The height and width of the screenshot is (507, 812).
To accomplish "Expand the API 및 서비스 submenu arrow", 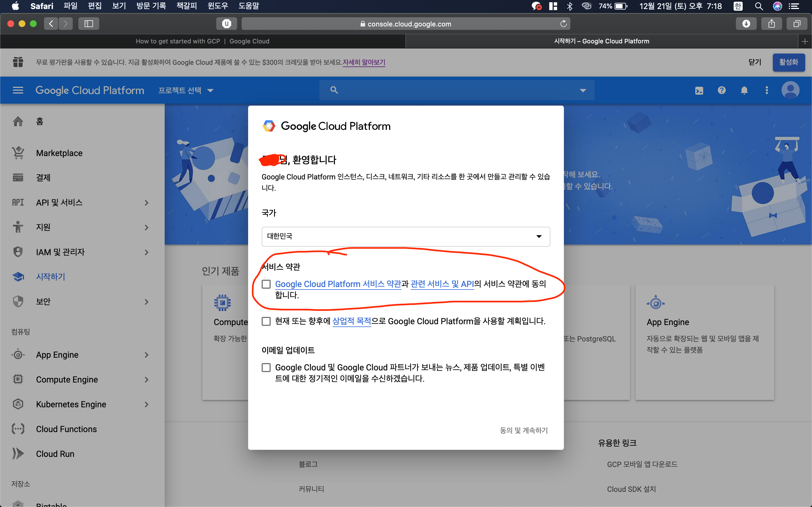I will [x=146, y=203].
